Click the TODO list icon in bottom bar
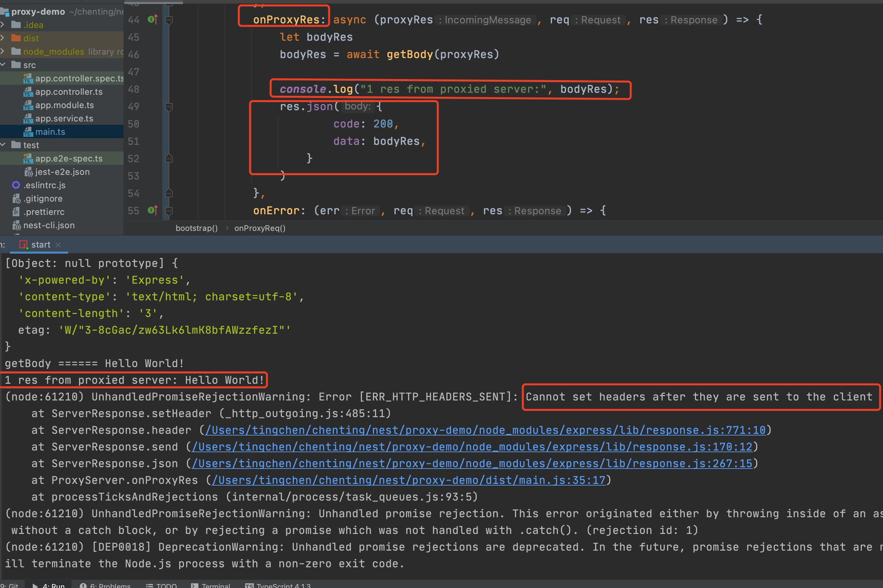Screen dimensions: 883x588 pos(149,585)
